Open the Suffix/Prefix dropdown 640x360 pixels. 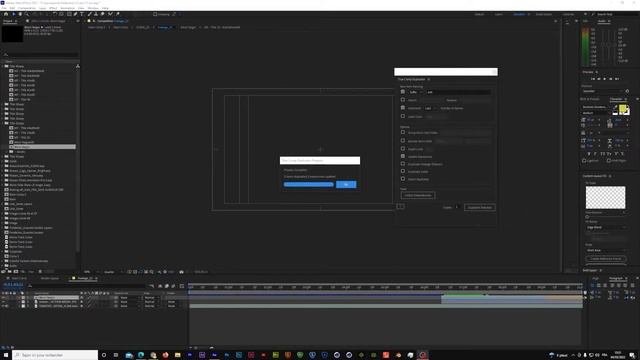(416, 92)
